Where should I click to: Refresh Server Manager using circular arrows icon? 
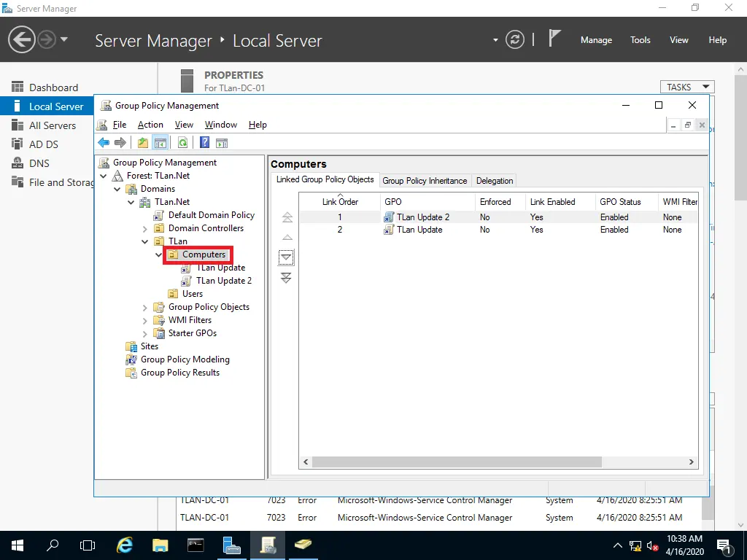(x=515, y=39)
